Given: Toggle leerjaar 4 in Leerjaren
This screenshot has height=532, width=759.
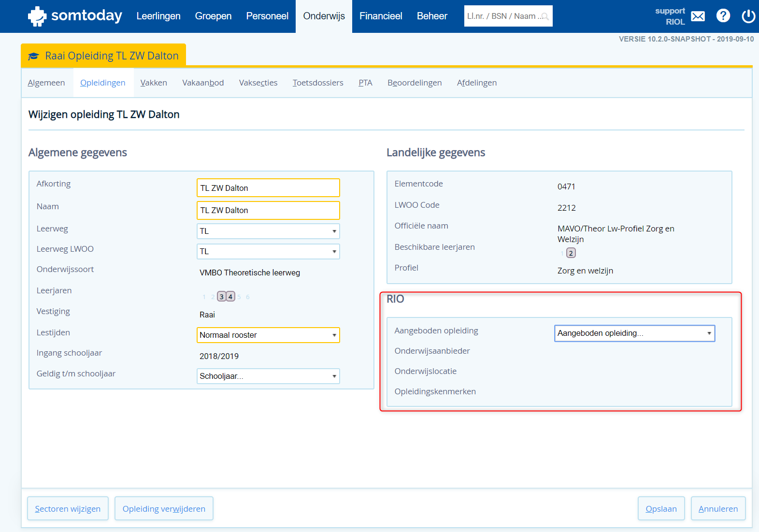Looking at the screenshot, I should [230, 297].
